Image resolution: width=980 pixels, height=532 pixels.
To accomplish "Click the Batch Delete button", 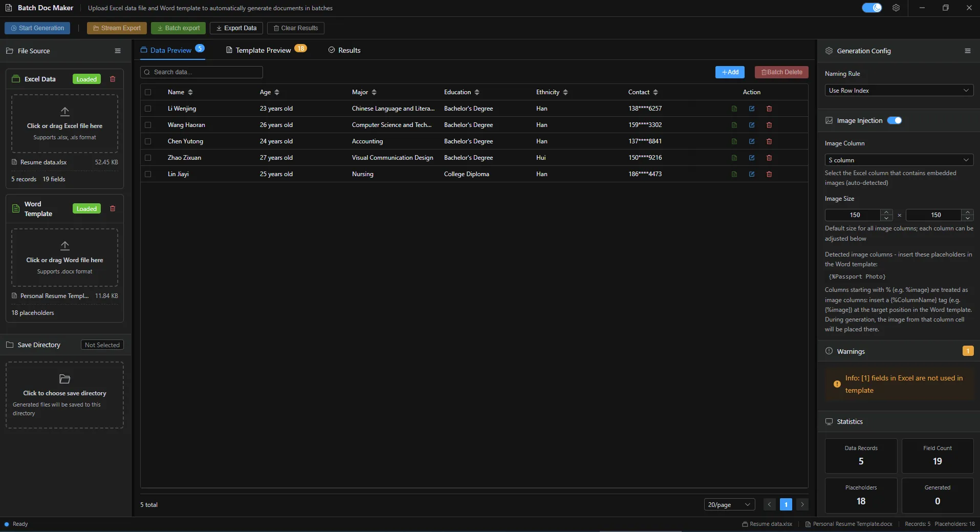I will [x=781, y=72].
